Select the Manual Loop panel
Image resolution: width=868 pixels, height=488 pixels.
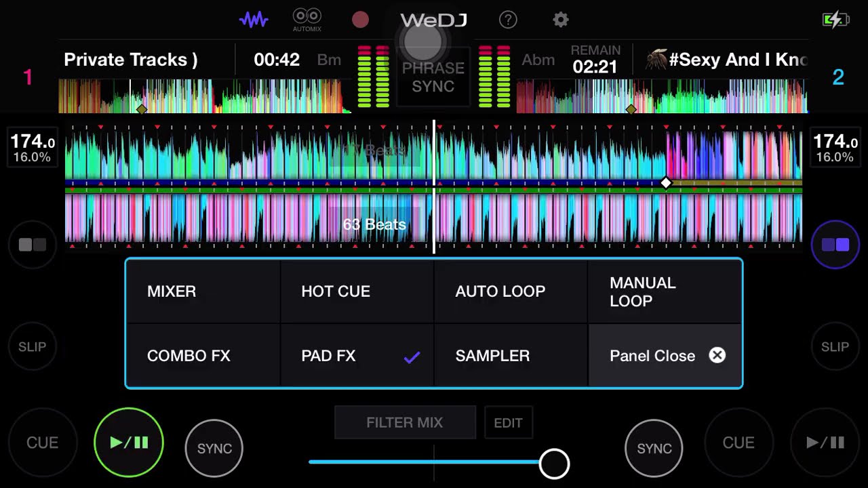(665, 291)
